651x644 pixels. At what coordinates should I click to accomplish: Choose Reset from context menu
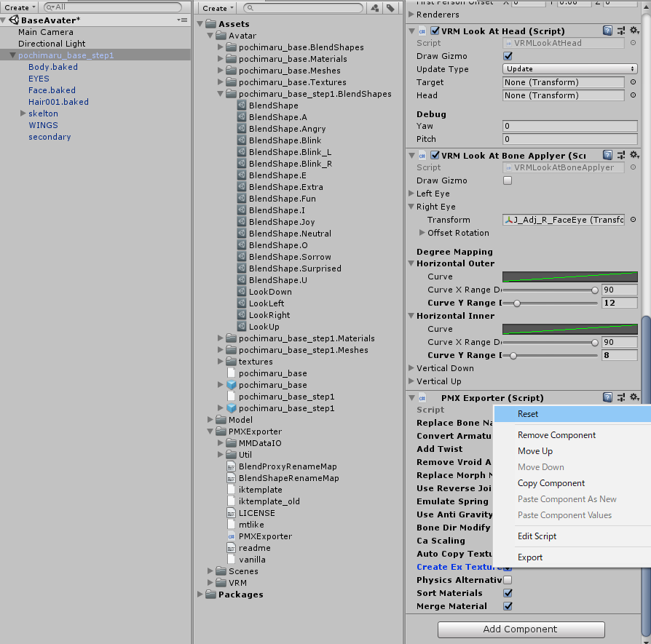(x=572, y=414)
